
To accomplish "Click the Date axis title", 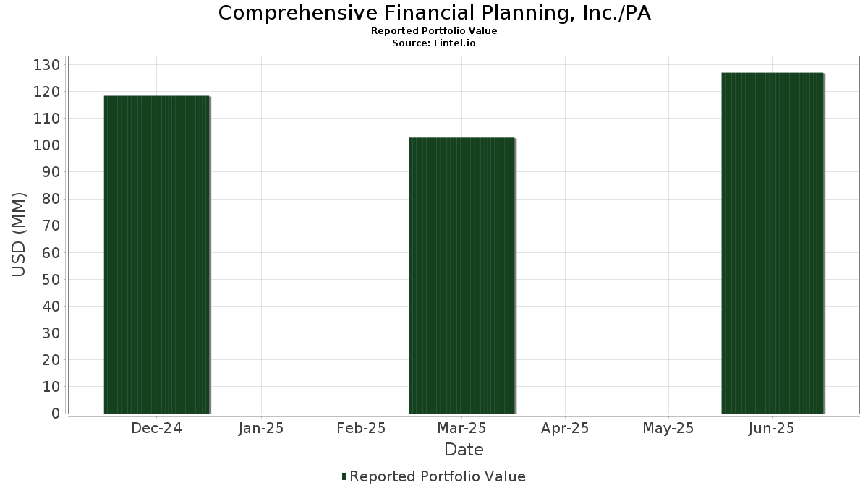I will [x=464, y=450].
